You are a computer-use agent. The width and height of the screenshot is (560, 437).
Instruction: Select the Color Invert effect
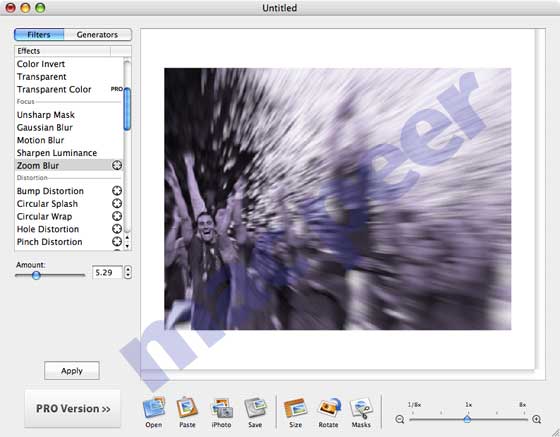(69, 64)
